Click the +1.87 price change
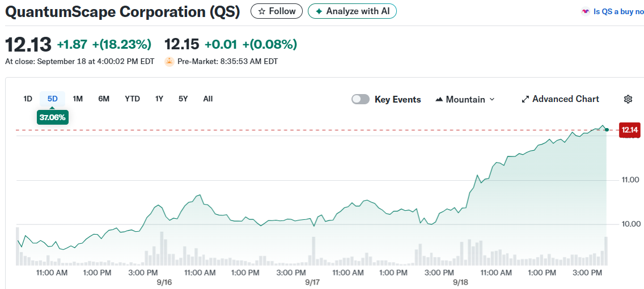Viewport: 644px width, 289px height. pos(73,44)
